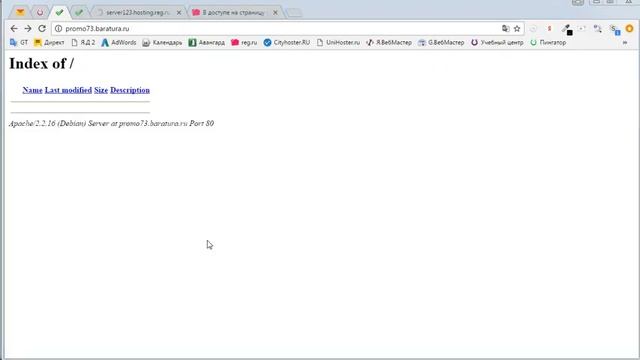Open the Я.Д 2 bookmark
The height and width of the screenshot is (360, 640).
83,42
